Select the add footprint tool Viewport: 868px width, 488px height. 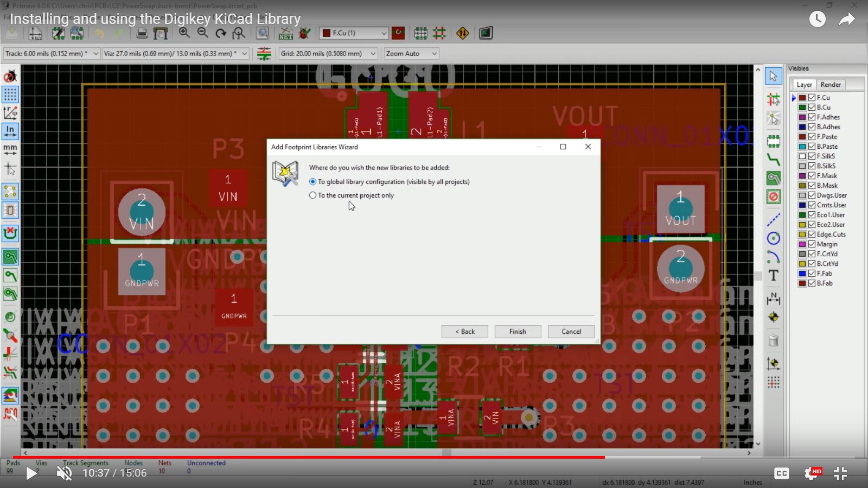[774, 142]
